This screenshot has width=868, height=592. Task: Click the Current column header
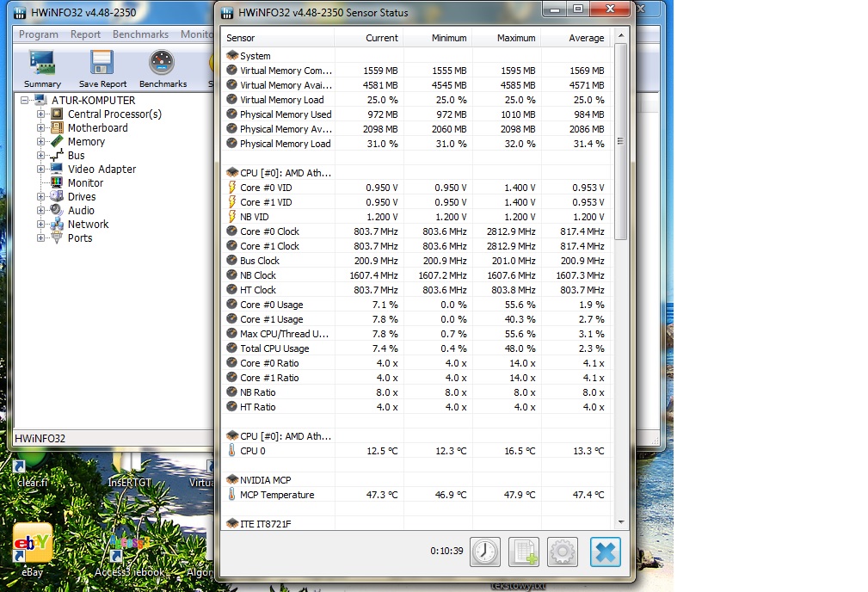[369, 38]
